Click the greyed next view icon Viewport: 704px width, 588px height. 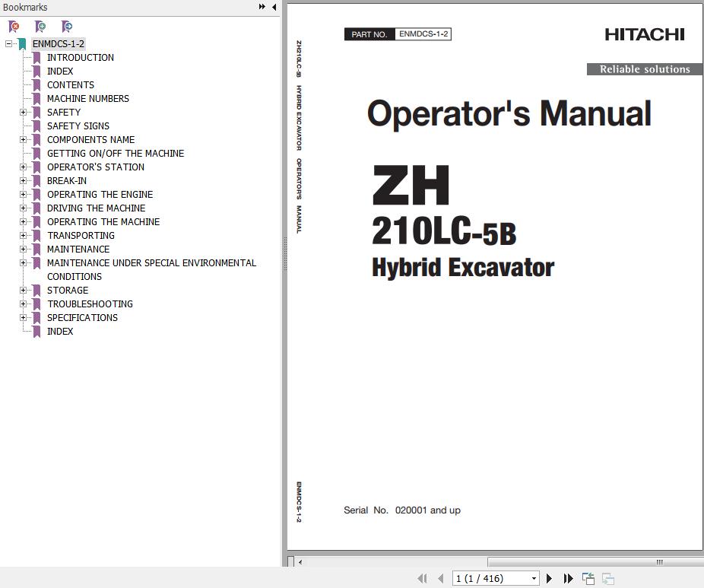tap(608, 579)
